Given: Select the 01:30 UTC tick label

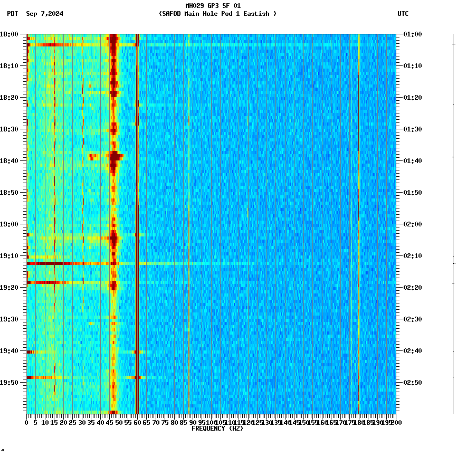Looking at the screenshot, I should 411,129.
